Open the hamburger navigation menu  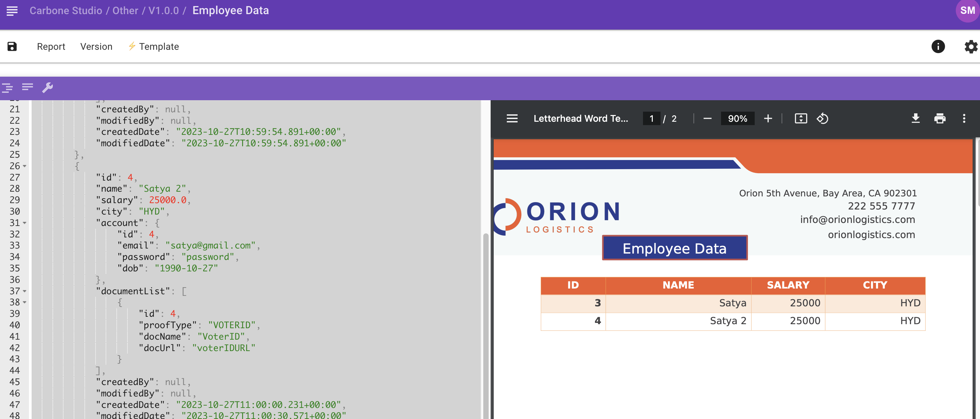[12, 11]
